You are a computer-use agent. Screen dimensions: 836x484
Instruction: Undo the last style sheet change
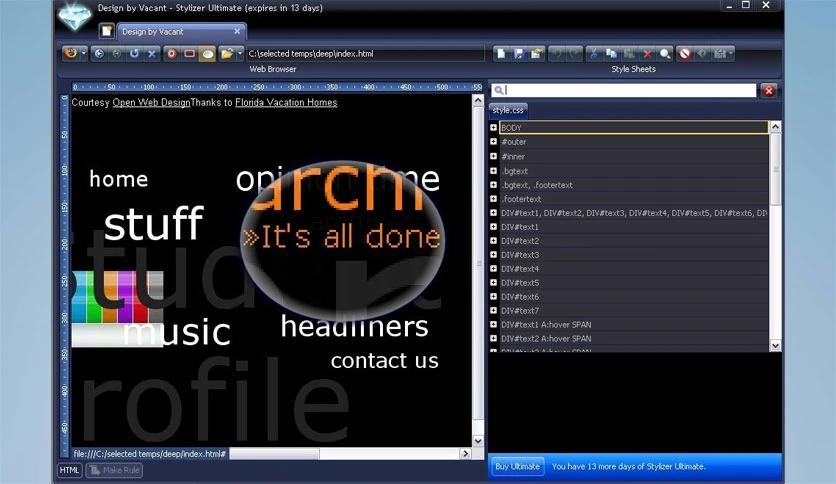tap(556, 53)
